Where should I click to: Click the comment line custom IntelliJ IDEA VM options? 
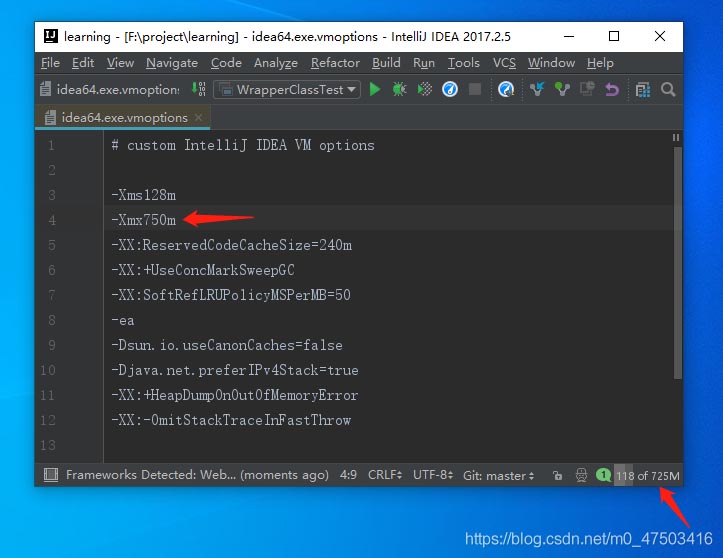[243, 145]
